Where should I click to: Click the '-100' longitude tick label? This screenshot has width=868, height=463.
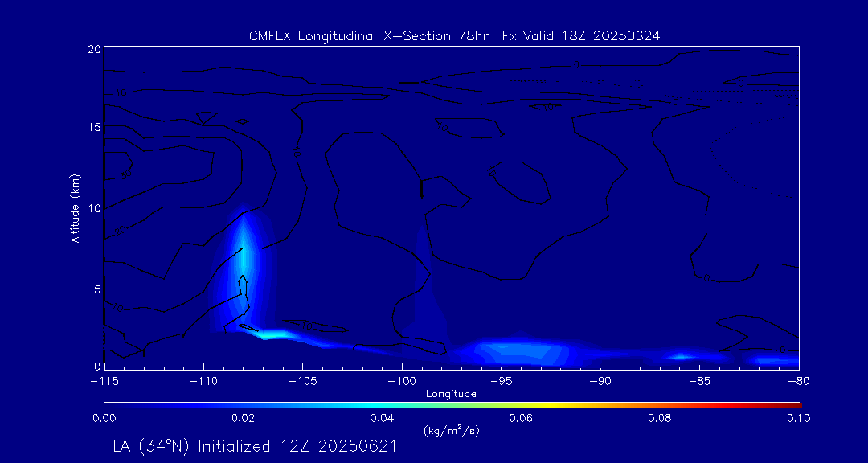coord(402,382)
